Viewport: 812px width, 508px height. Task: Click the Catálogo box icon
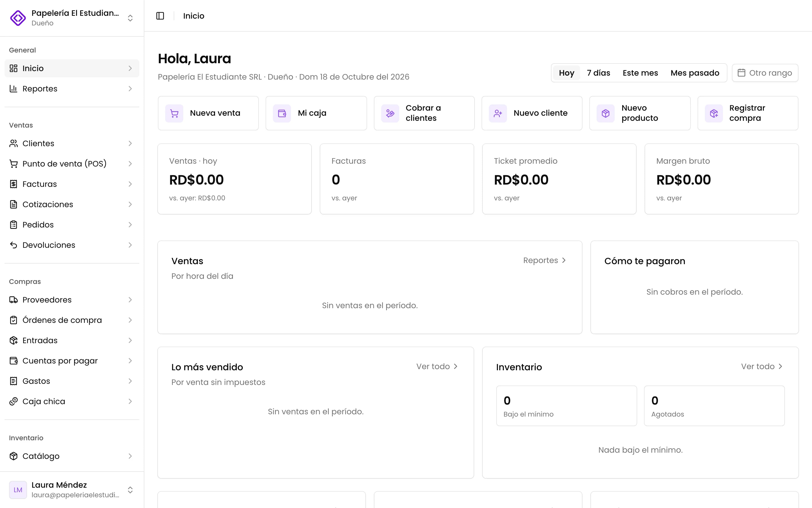coord(14,456)
